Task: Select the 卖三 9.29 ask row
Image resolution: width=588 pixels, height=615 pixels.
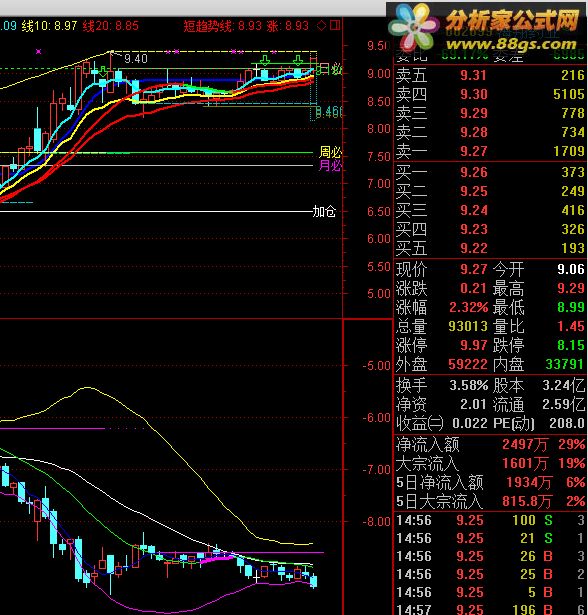Action: (x=490, y=113)
